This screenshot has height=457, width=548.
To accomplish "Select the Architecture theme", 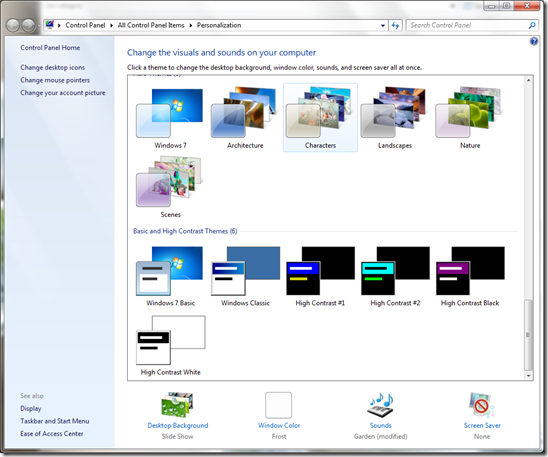I will click(x=245, y=118).
